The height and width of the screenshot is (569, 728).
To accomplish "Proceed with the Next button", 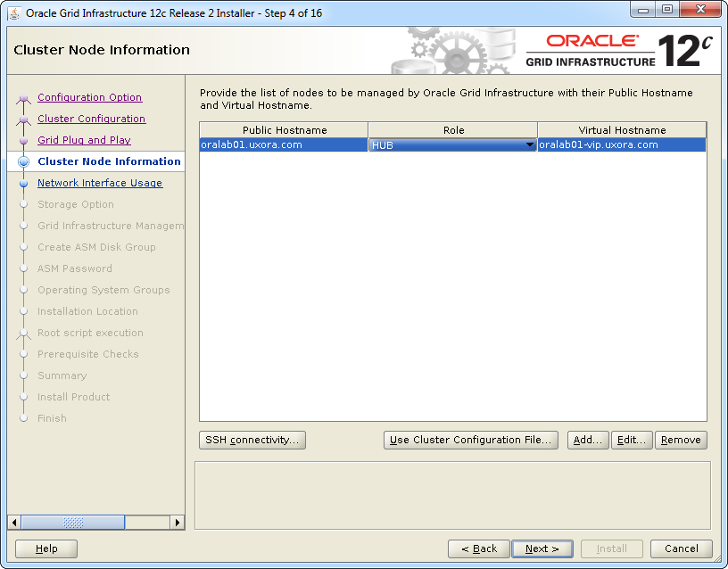I will point(542,548).
